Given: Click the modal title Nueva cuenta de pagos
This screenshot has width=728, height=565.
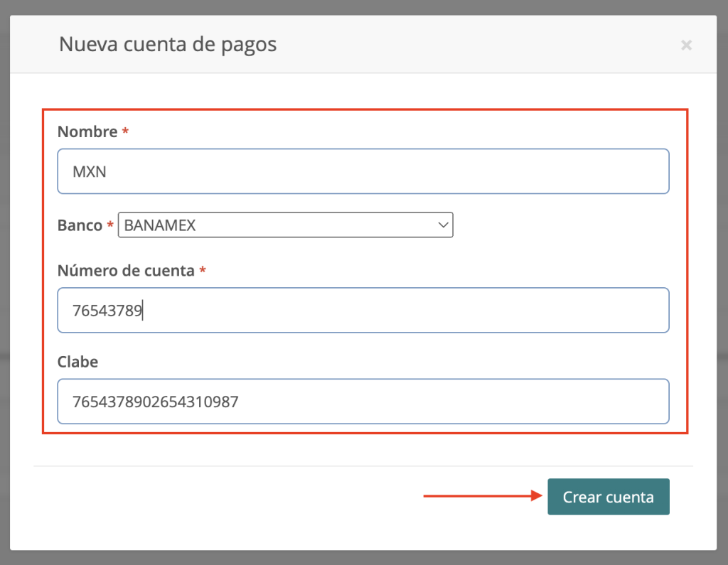Looking at the screenshot, I should (168, 45).
